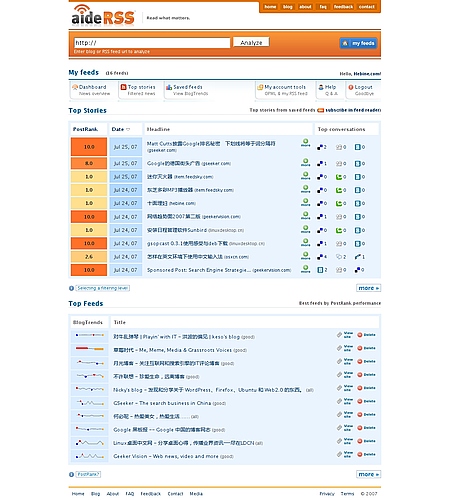The height and width of the screenshot is (500, 450).
Task: Click the feed URL input field
Action: click(152, 43)
